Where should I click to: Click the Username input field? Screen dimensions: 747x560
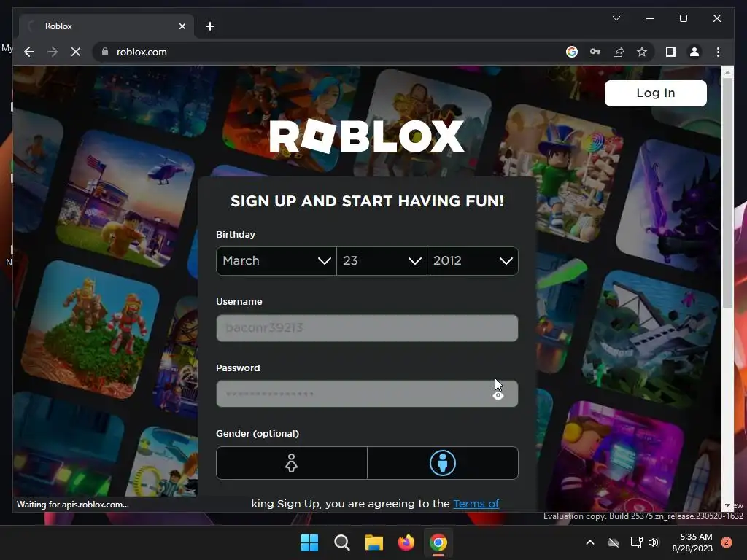tap(367, 328)
